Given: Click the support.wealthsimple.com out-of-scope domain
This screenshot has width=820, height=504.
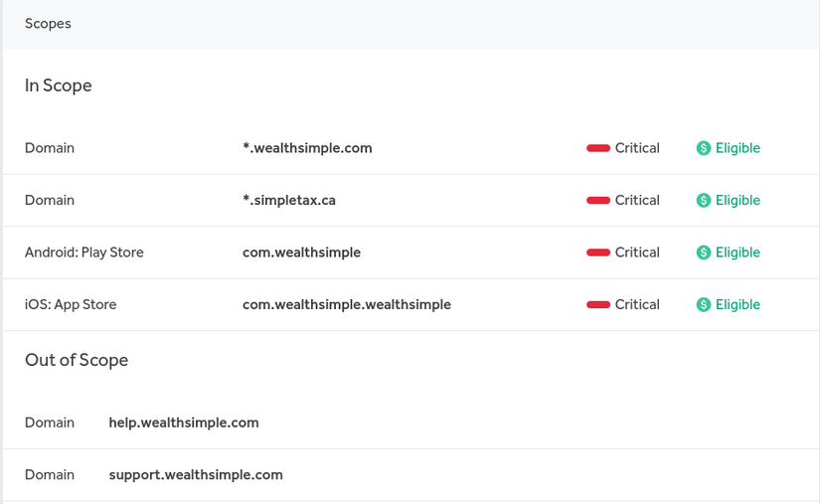Looking at the screenshot, I should coord(196,475).
